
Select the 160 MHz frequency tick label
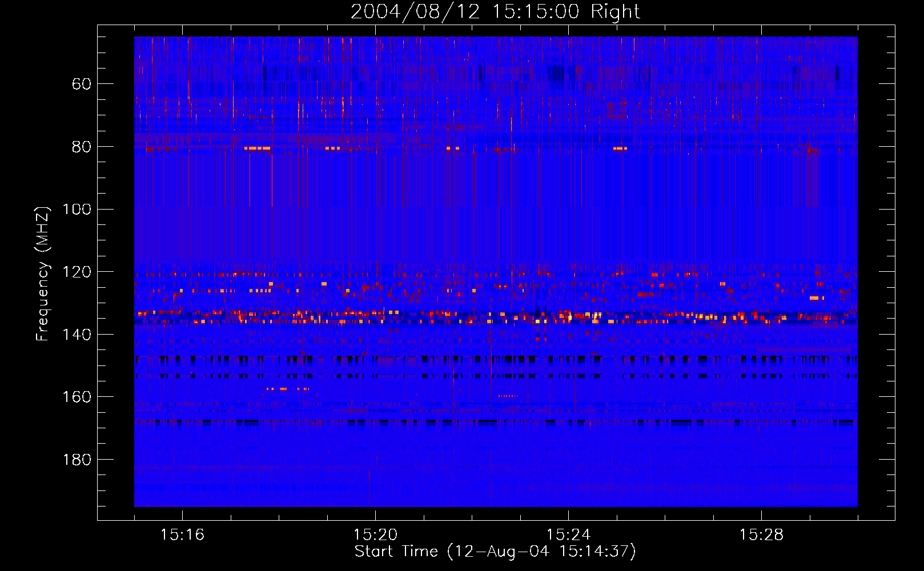click(77, 397)
